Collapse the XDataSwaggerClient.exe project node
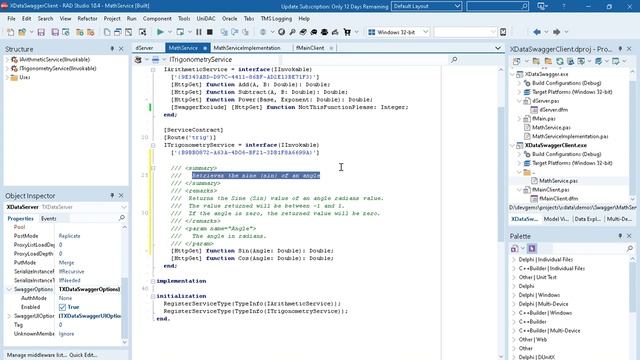Viewport: 640px width, 360px height. point(513,145)
